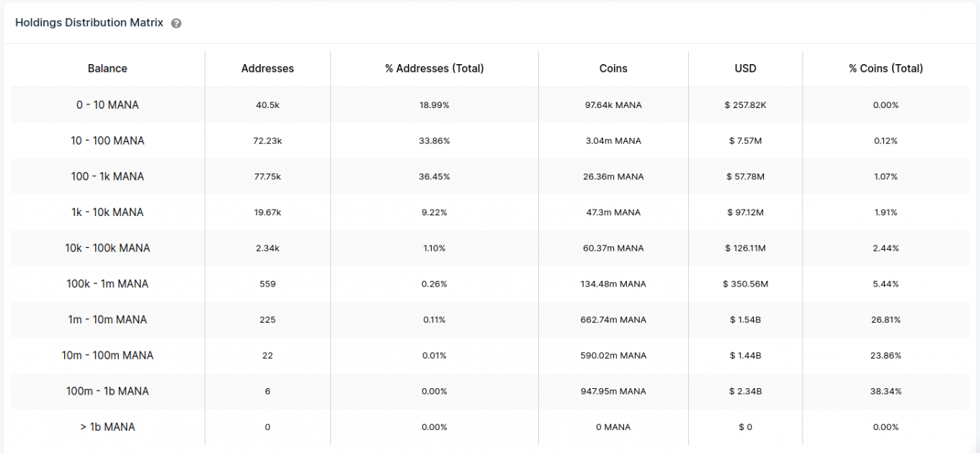
Task: Click the USD column header
Action: coord(745,68)
